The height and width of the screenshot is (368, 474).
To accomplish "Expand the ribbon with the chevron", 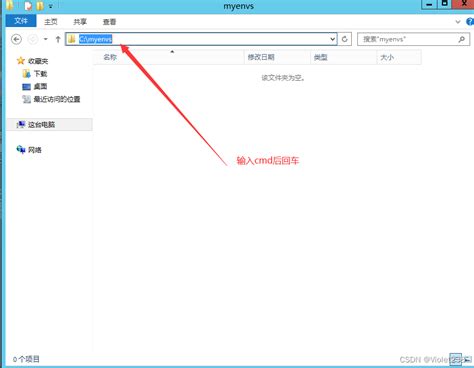I will 458,22.
